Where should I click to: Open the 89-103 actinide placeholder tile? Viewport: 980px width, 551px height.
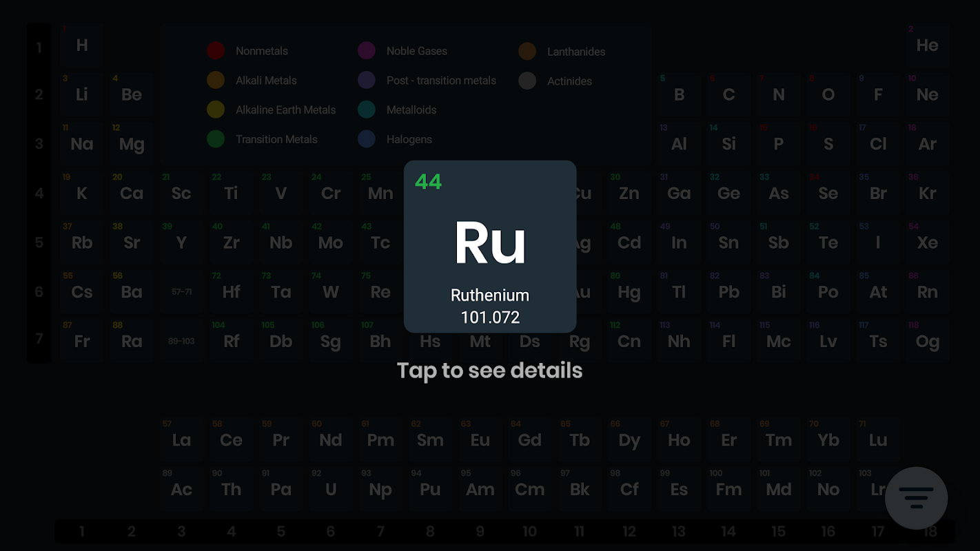(x=181, y=342)
